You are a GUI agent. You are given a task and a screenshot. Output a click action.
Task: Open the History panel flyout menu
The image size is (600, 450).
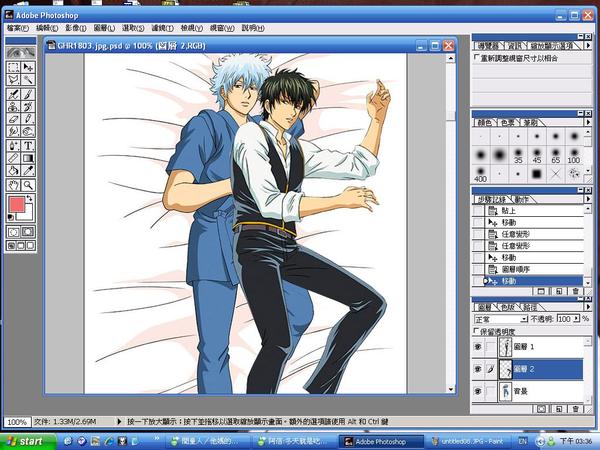pyautogui.click(x=588, y=199)
